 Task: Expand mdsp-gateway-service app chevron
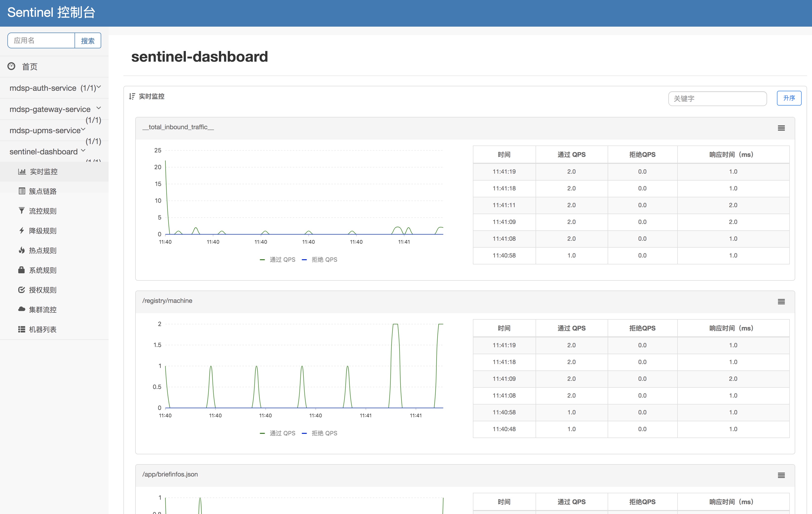99,108
